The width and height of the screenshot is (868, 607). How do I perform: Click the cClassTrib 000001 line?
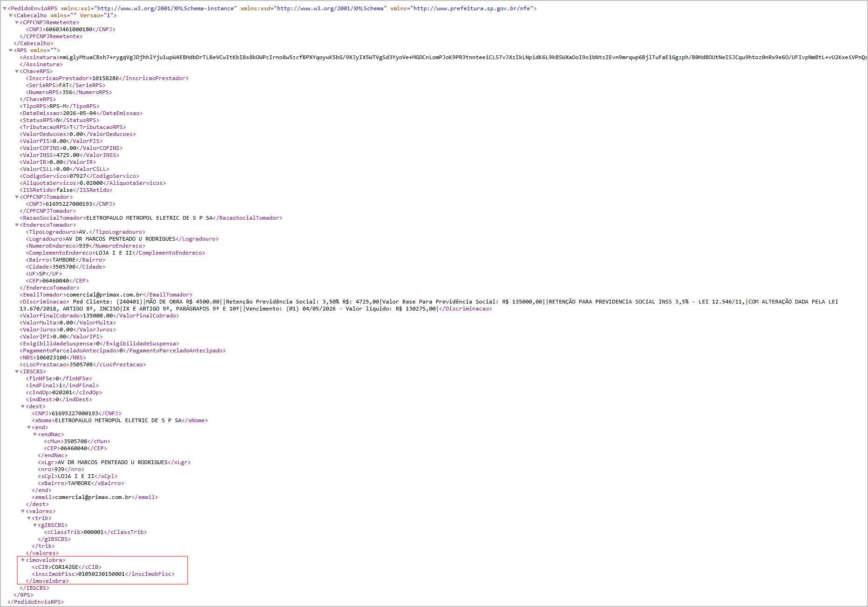95,532
